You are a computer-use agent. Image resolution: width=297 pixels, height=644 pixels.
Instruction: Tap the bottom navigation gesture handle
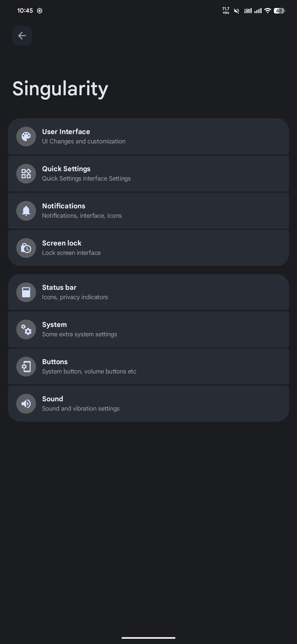click(x=148, y=638)
